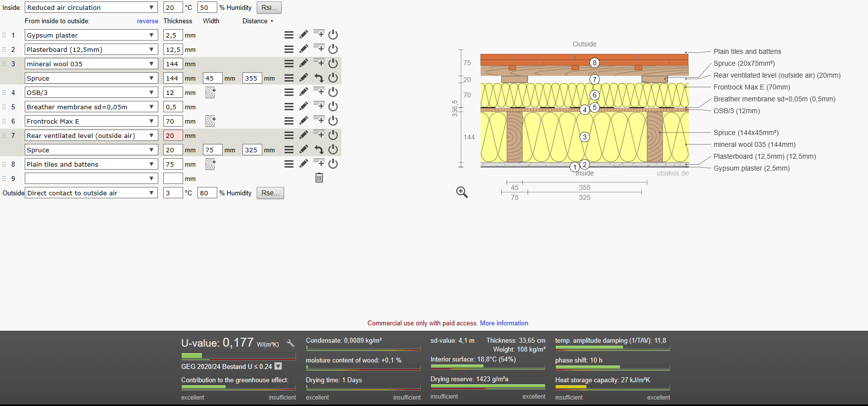Open the hamburger menu icon for OSB/3 layer

coord(289,92)
